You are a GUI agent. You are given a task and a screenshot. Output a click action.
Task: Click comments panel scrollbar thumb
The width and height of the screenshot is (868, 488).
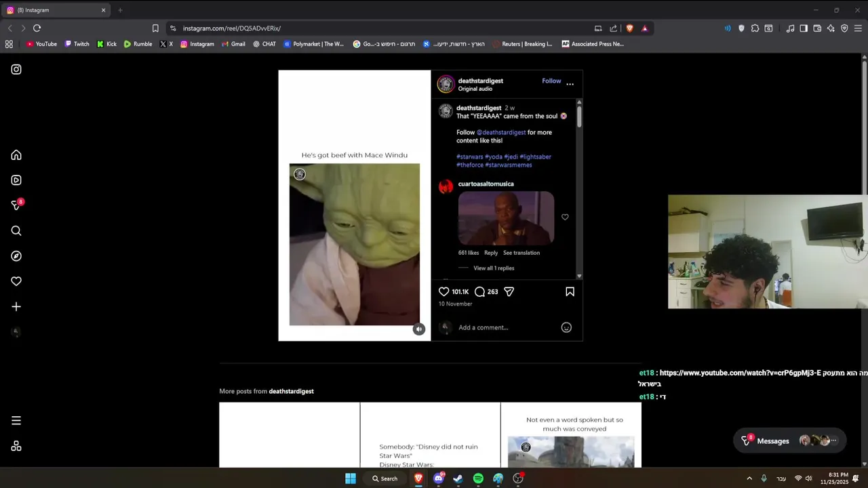coord(579,115)
